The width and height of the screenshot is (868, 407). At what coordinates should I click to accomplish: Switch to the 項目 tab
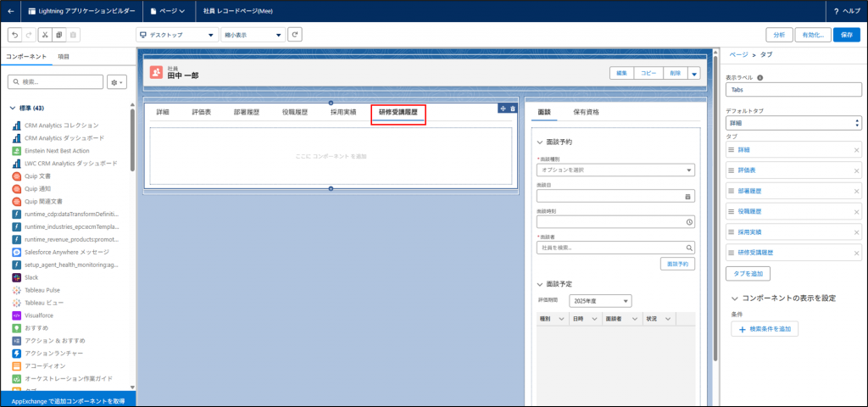[x=64, y=56]
